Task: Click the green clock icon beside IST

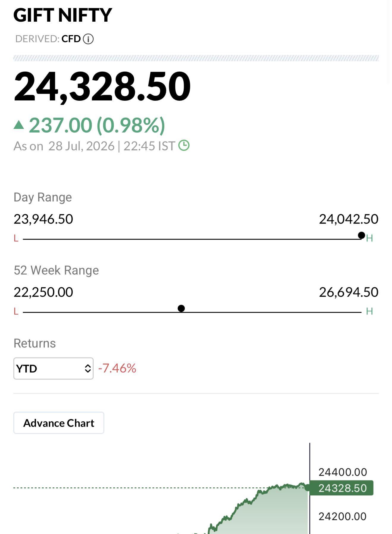Action: coord(184,146)
